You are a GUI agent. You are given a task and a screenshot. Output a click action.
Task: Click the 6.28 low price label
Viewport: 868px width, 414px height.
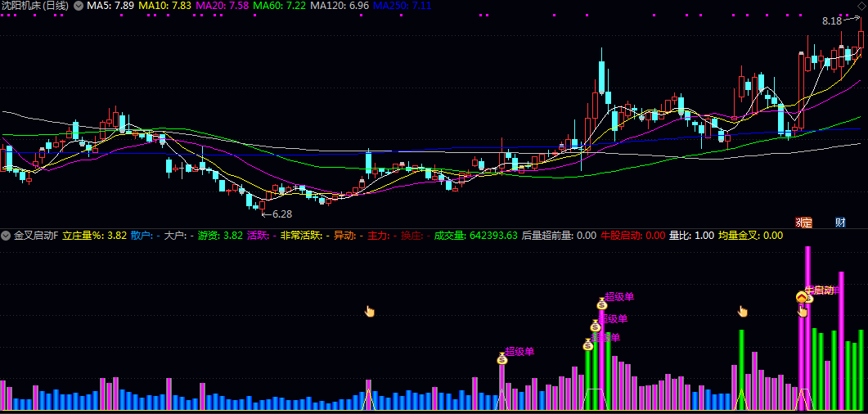(x=281, y=214)
